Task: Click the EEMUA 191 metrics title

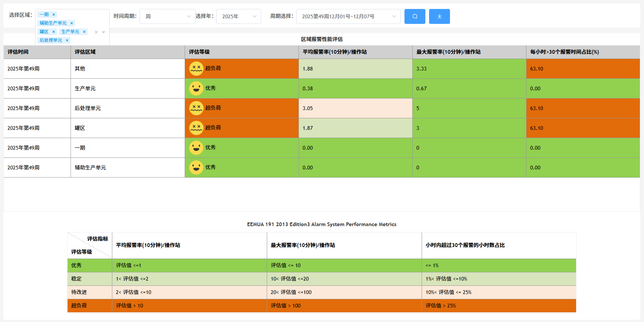Action: coord(322,224)
